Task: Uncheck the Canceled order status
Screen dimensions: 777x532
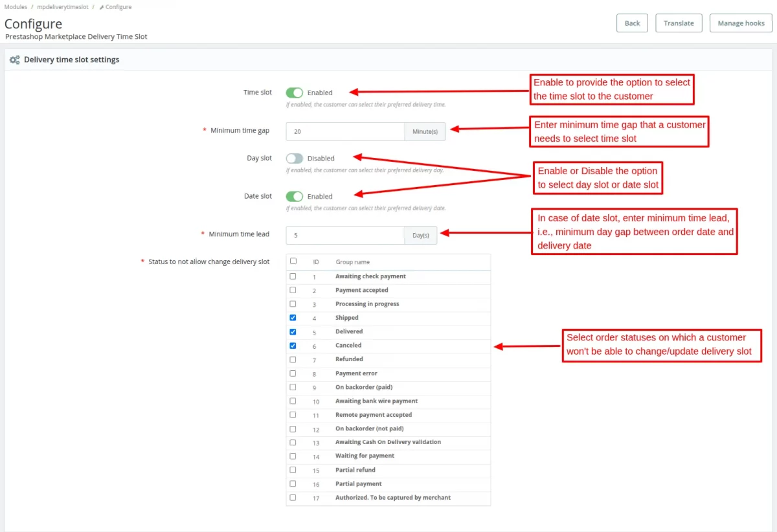Action: click(x=293, y=345)
